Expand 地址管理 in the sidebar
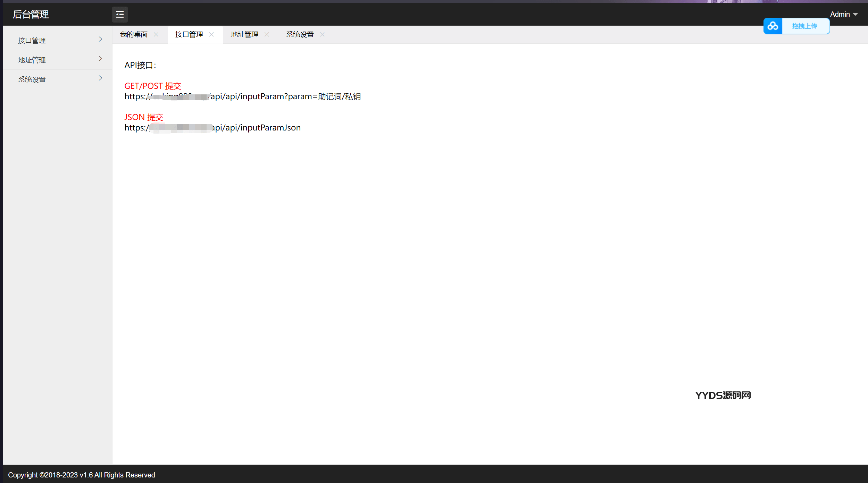Image resolution: width=868 pixels, height=483 pixels. 58,60
